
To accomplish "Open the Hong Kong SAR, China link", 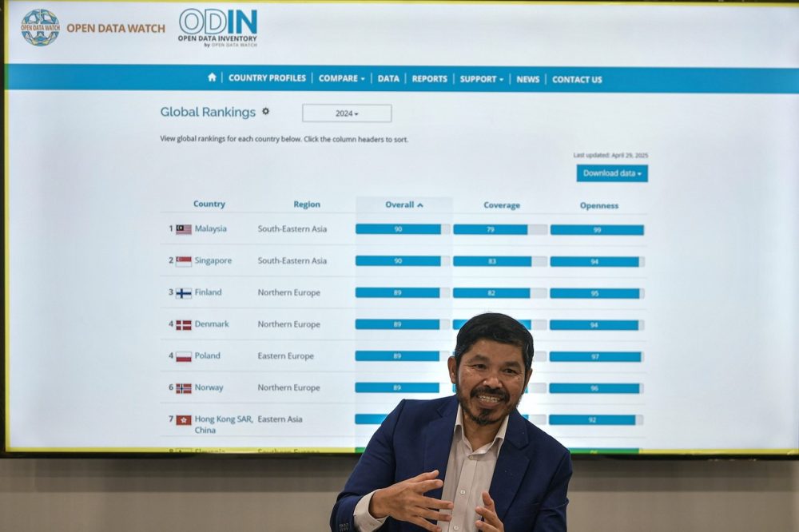I will point(224,424).
